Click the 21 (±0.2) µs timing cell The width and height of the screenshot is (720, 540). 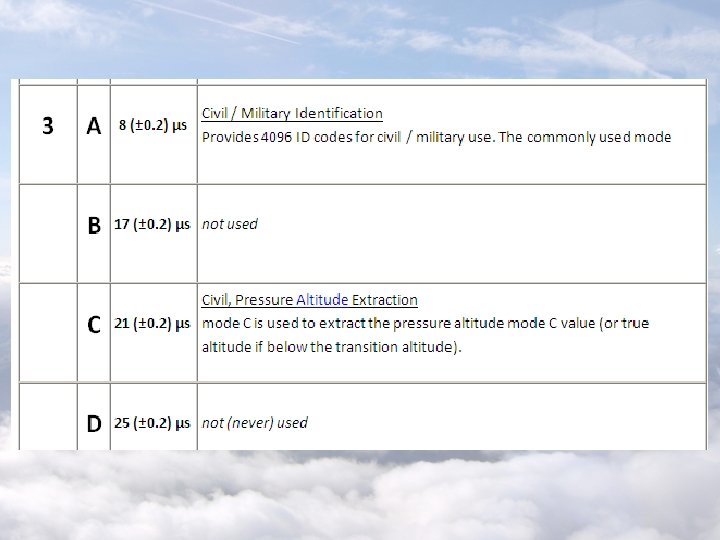click(x=152, y=324)
